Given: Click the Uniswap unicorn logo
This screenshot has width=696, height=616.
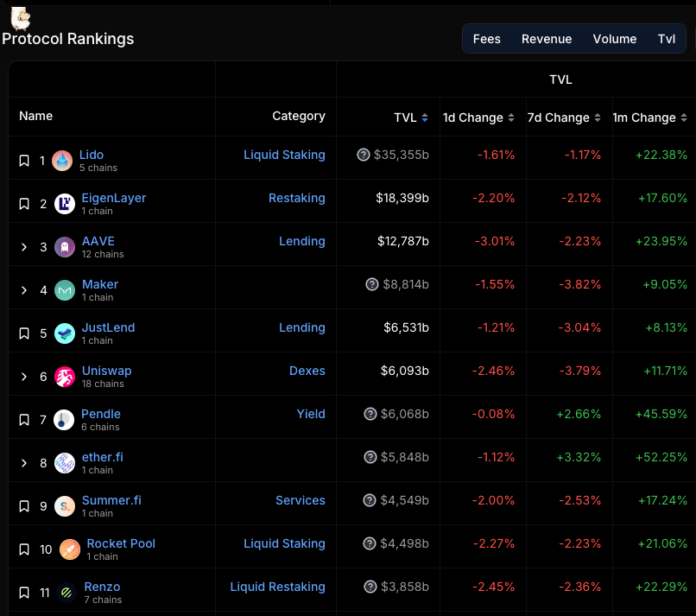Looking at the screenshot, I should [65, 377].
